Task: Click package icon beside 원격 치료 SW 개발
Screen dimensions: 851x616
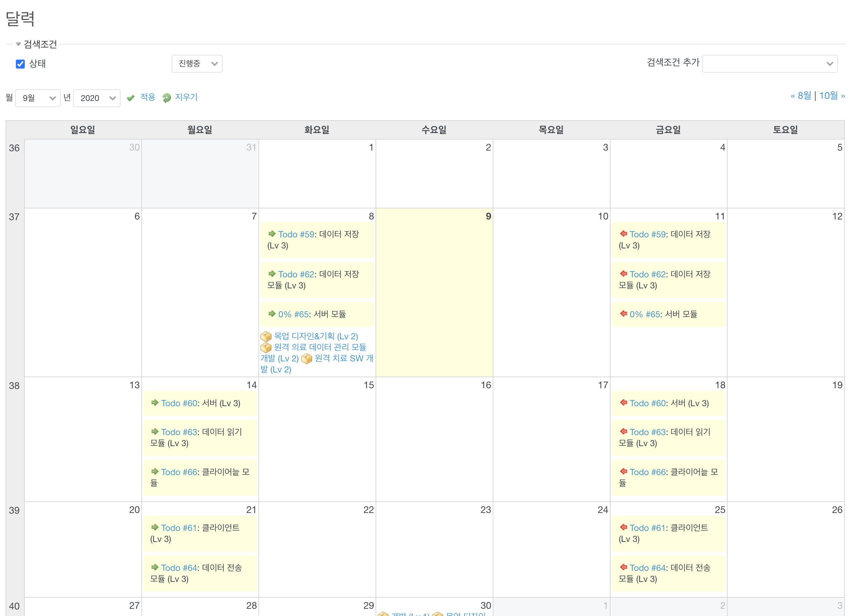Action: pos(306,359)
